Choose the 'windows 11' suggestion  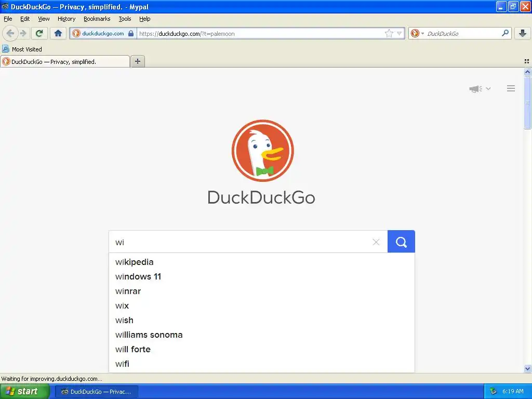click(262, 276)
